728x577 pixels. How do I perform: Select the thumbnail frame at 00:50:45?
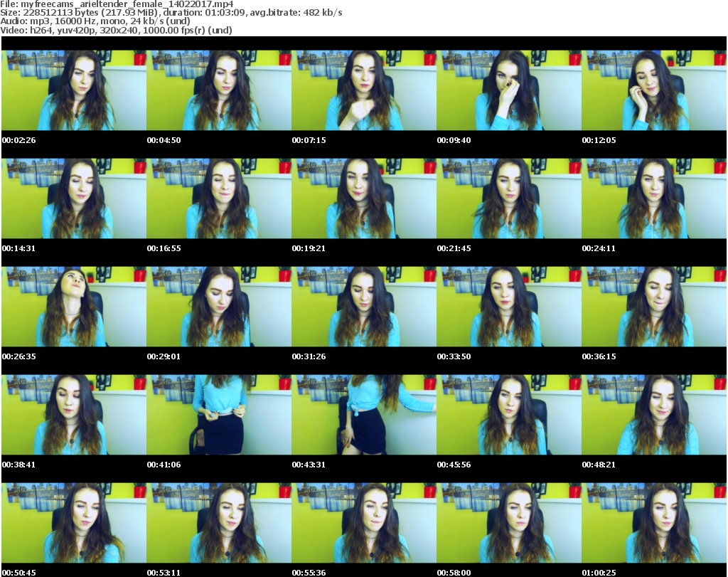pos(74,523)
